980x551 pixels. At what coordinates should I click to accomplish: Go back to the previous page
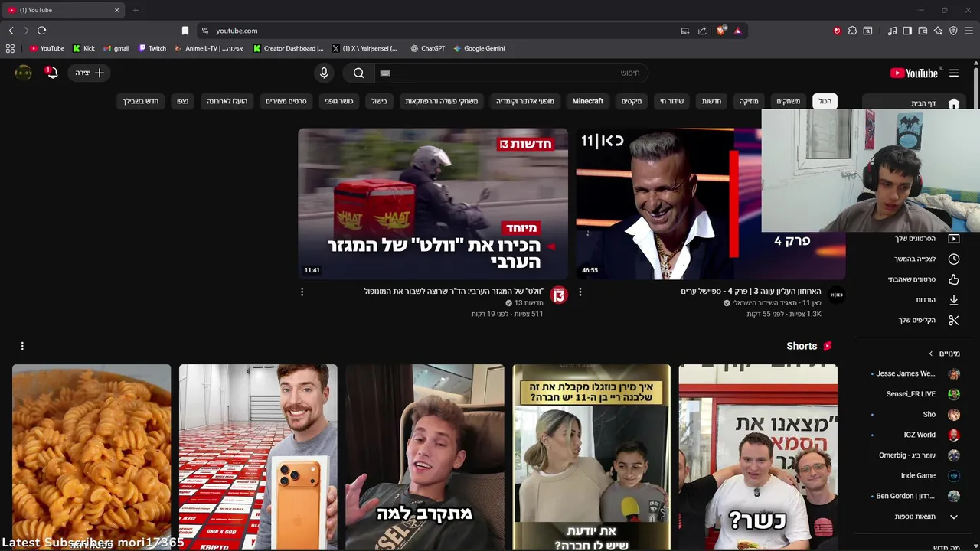pyautogui.click(x=11, y=31)
